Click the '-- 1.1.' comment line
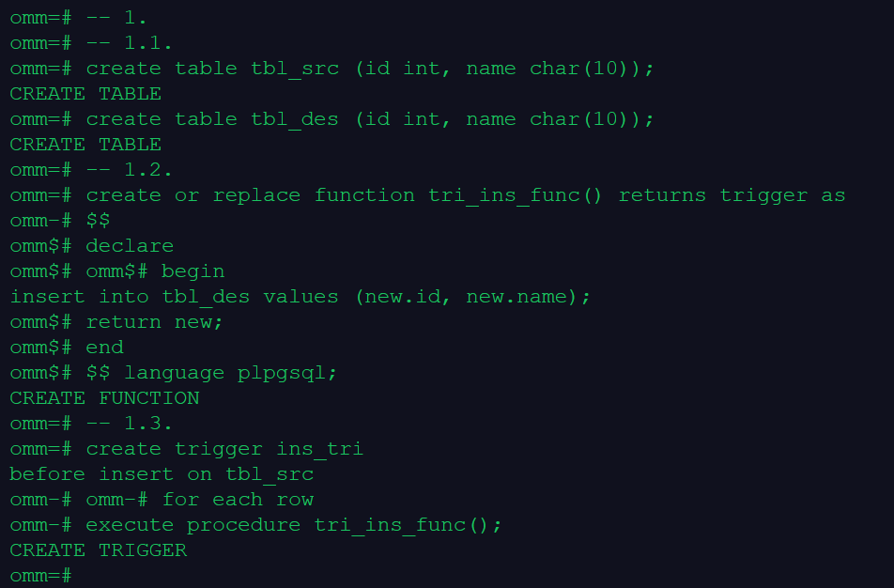This screenshot has width=894, height=588. click(91, 43)
